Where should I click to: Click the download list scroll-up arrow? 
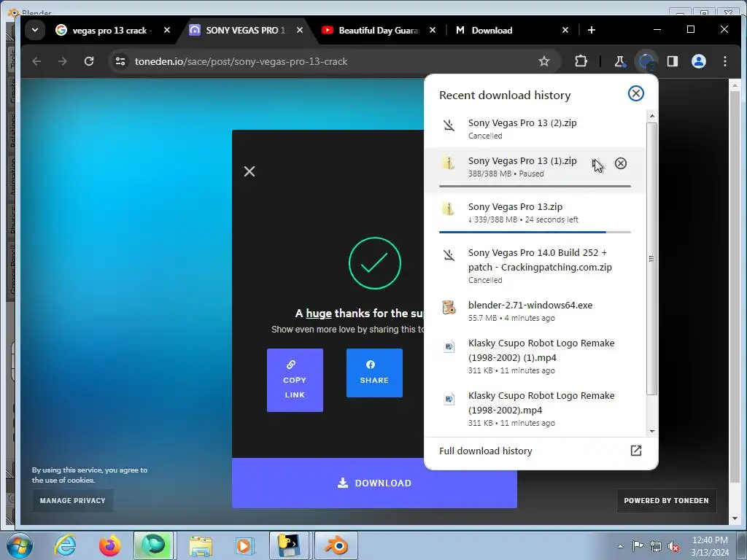pos(651,116)
